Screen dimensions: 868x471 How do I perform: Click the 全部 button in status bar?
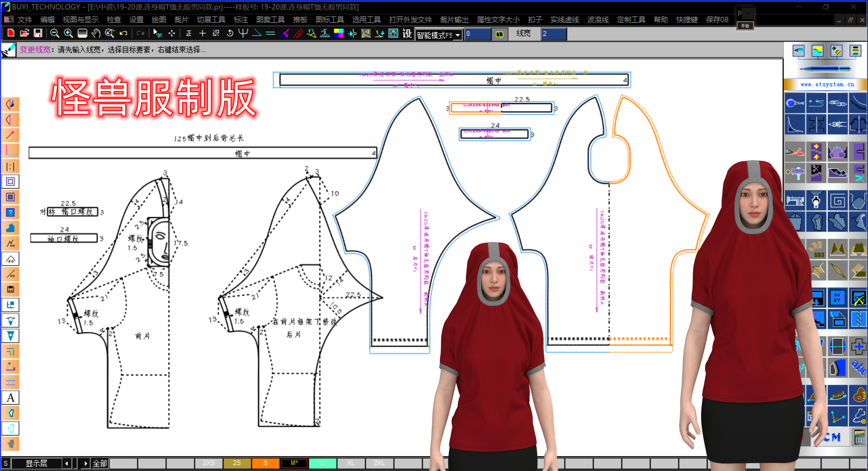[x=100, y=463]
